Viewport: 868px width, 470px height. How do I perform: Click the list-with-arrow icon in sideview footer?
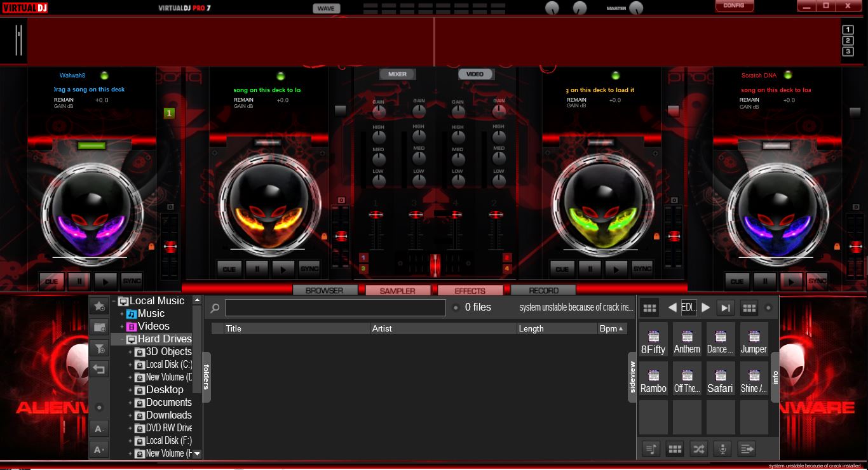[x=746, y=449]
